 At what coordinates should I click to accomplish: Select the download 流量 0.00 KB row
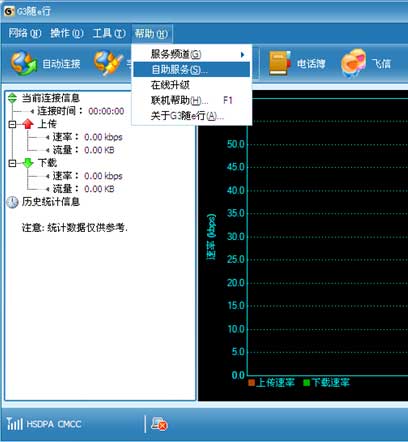[x=83, y=189]
